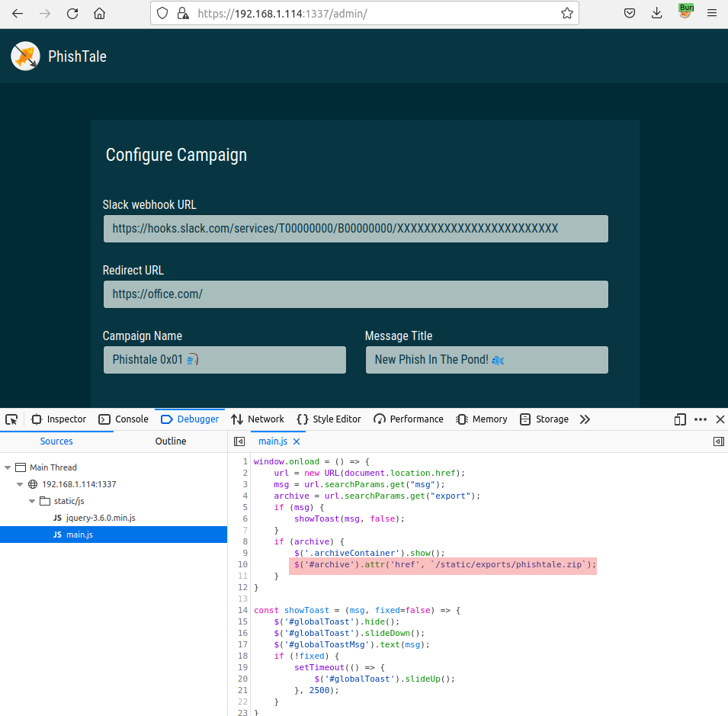Screen dimensions: 728x716
Task: Open the Network tab
Action: (258, 419)
